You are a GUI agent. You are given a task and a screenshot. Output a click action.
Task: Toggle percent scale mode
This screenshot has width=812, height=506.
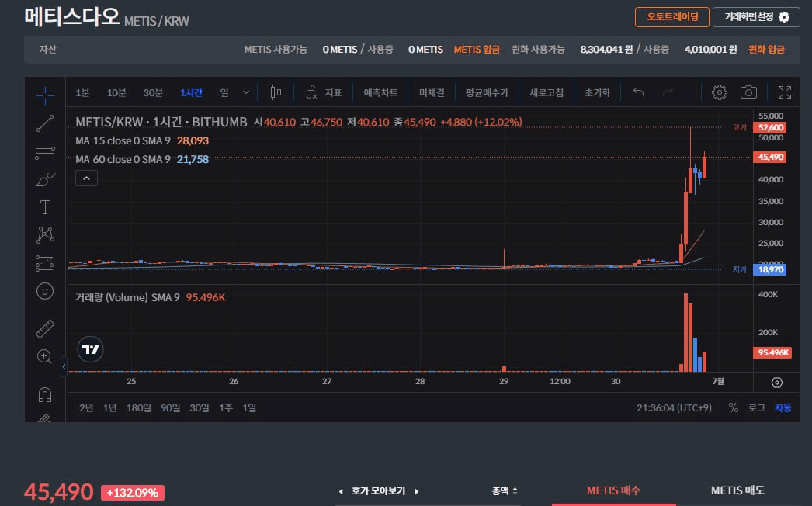[x=734, y=407]
